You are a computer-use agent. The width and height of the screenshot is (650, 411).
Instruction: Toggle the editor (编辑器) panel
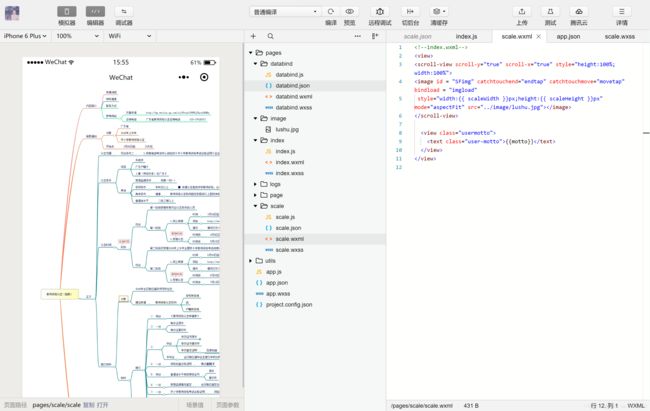pyautogui.click(x=95, y=12)
